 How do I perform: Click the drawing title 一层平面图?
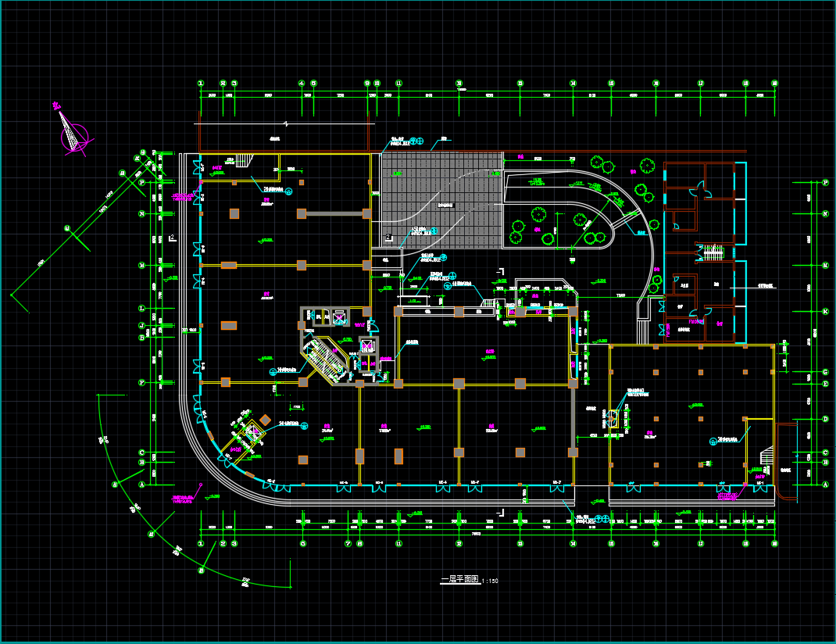459,580
